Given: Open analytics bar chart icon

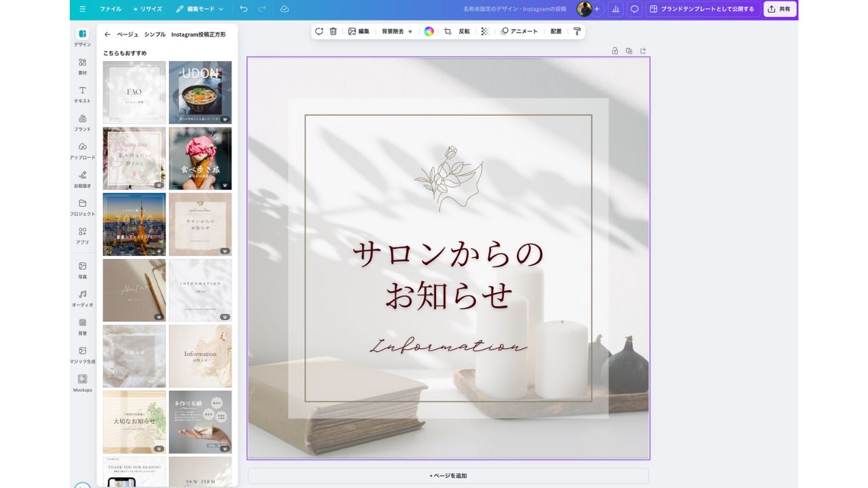Looking at the screenshot, I should pyautogui.click(x=616, y=9).
